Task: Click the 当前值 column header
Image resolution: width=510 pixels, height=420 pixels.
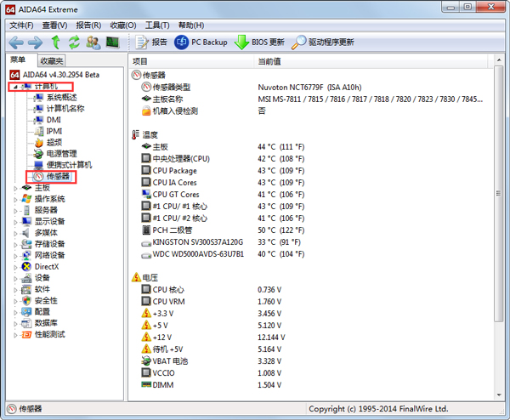Action: pyautogui.click(x=371, y=61)
